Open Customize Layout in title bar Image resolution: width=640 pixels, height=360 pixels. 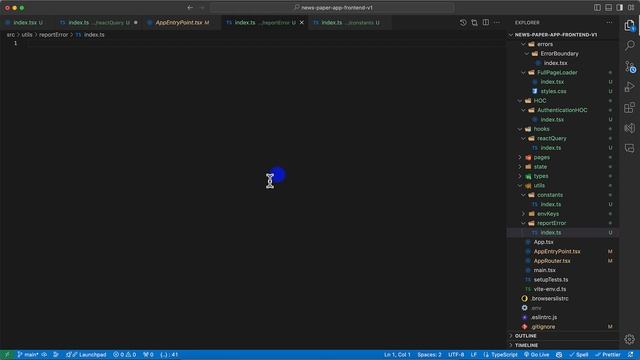pyautogui.click(x=631, y=7)
